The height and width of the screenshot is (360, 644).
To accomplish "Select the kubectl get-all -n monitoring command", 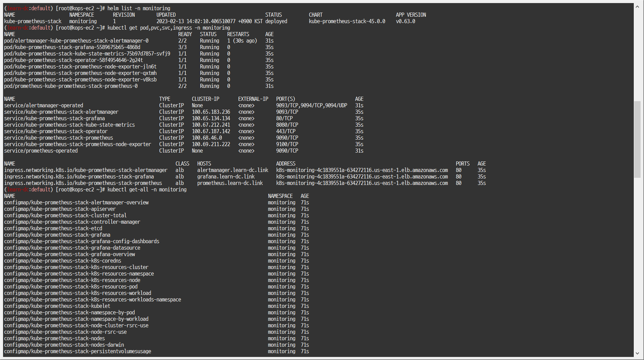I will click(147, 189).
